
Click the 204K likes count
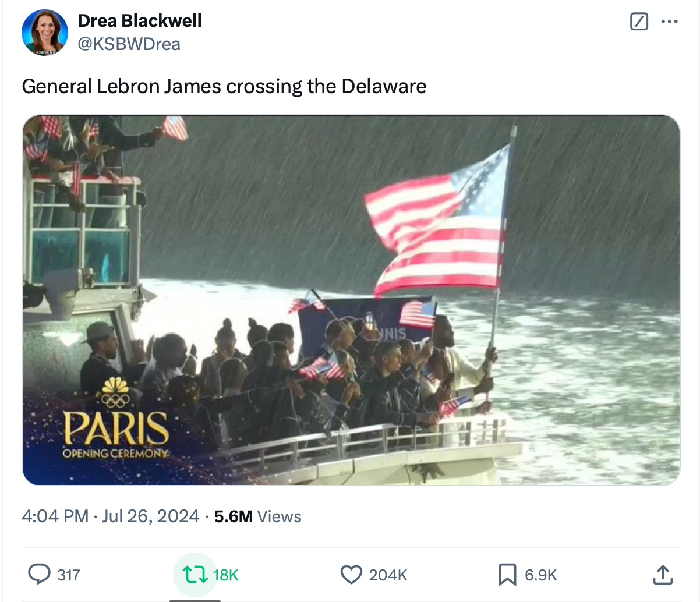pos(388,575)
